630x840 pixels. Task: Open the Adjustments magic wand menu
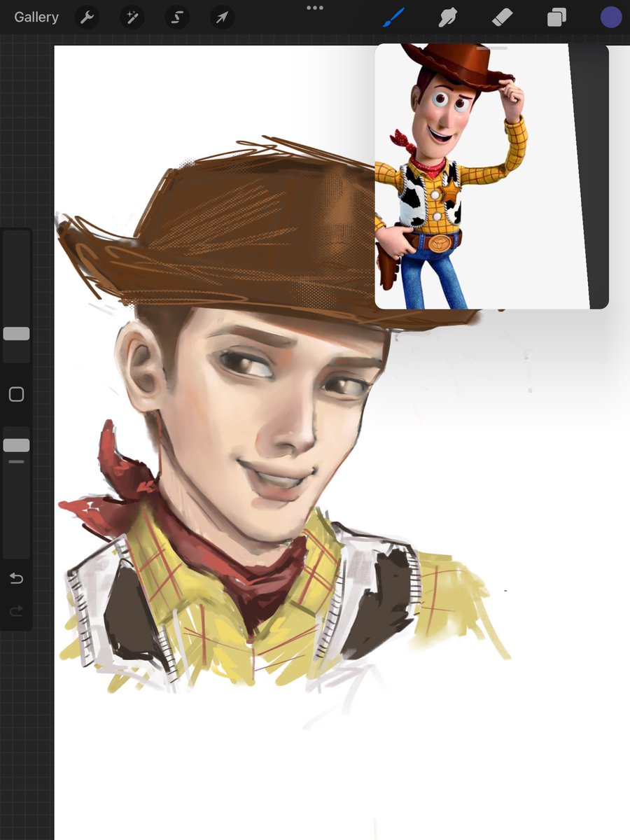point(132,17)
